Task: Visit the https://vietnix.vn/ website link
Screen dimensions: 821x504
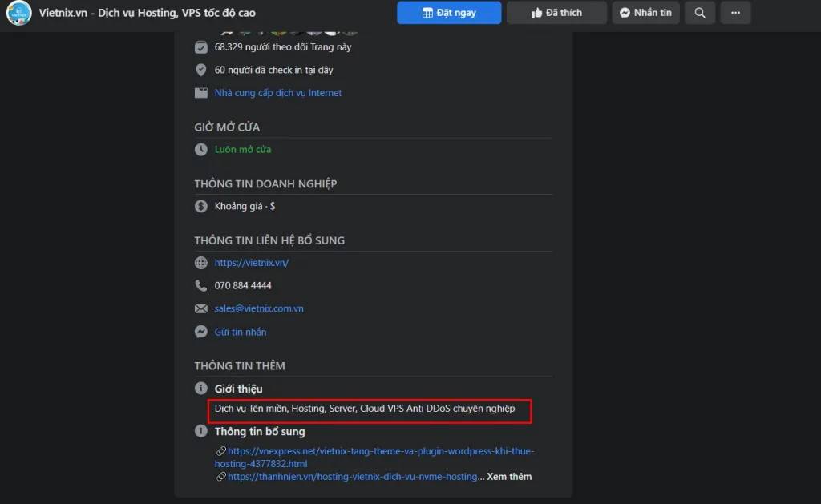Action: click(251, 263)
